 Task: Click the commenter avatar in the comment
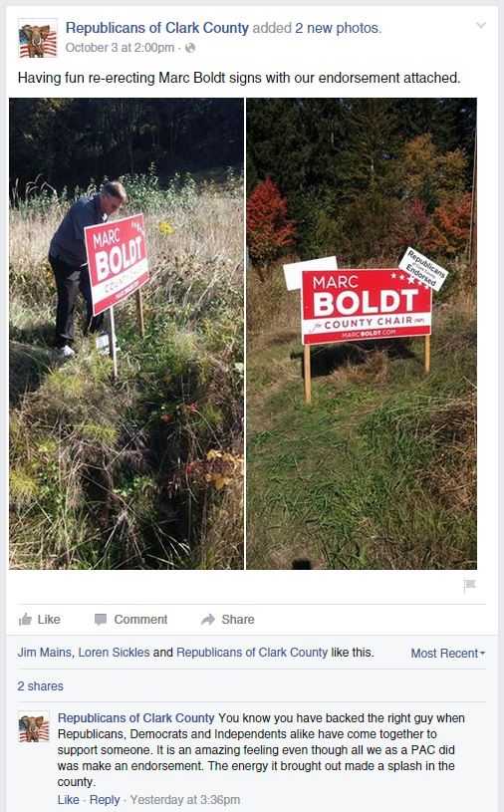coord(34,726)
